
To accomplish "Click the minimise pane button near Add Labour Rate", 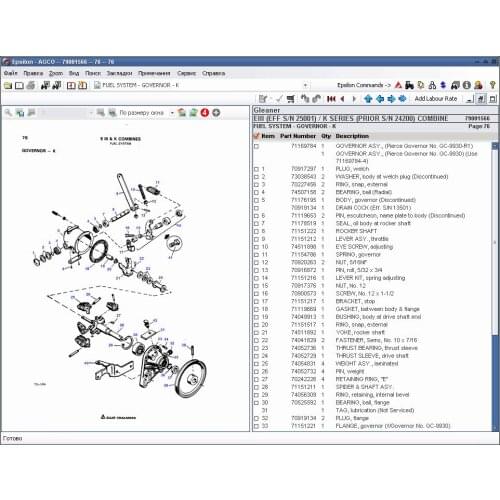I will pos(470,99).
